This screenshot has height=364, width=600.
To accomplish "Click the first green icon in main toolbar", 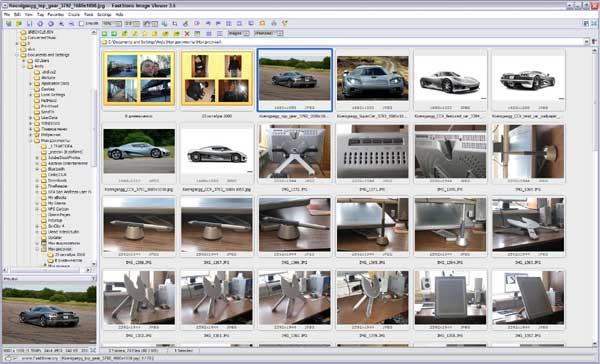I will 8,24.
